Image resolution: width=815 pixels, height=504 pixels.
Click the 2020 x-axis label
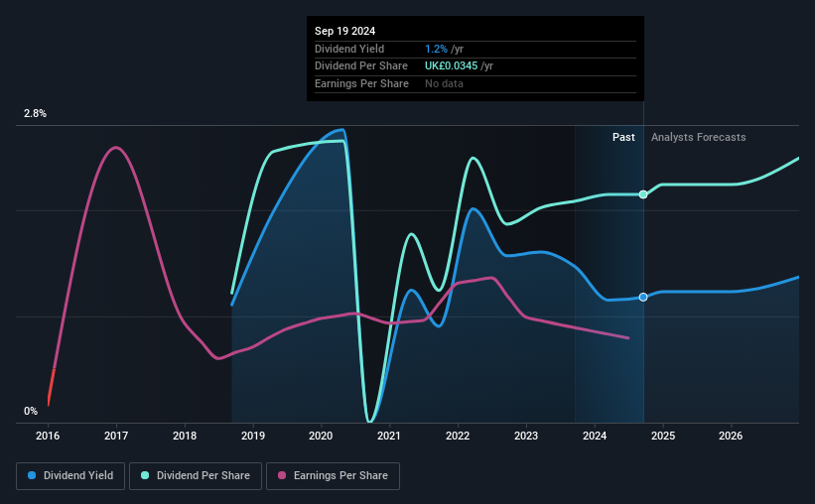click(321, 436)
